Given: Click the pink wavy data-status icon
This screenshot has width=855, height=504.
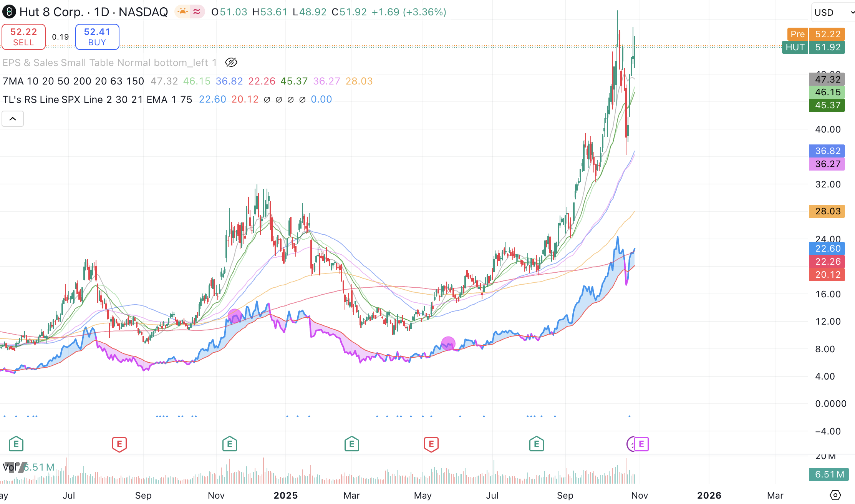Looking at the screenshot, I should (197, 12).
